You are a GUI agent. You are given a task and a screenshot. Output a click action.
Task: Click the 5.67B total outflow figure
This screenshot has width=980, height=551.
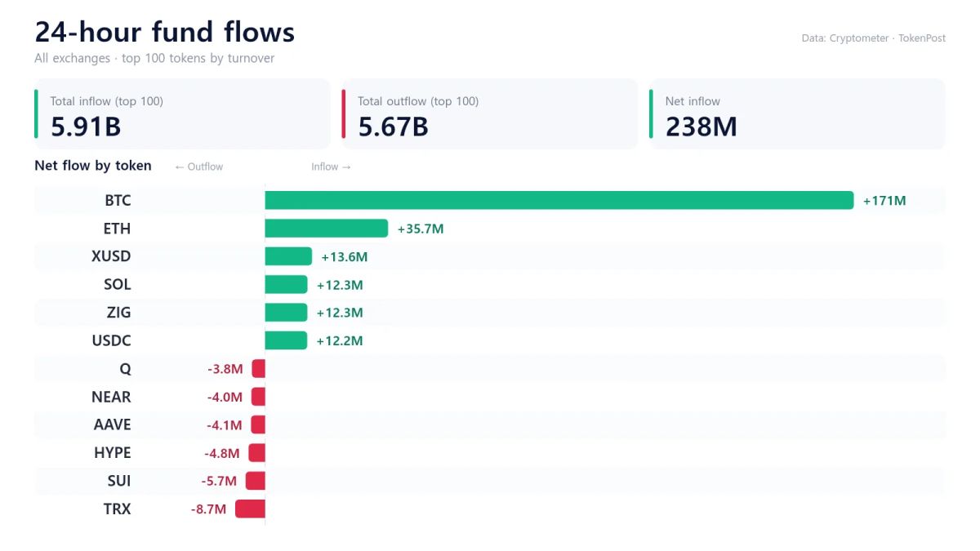coord(394,127)
